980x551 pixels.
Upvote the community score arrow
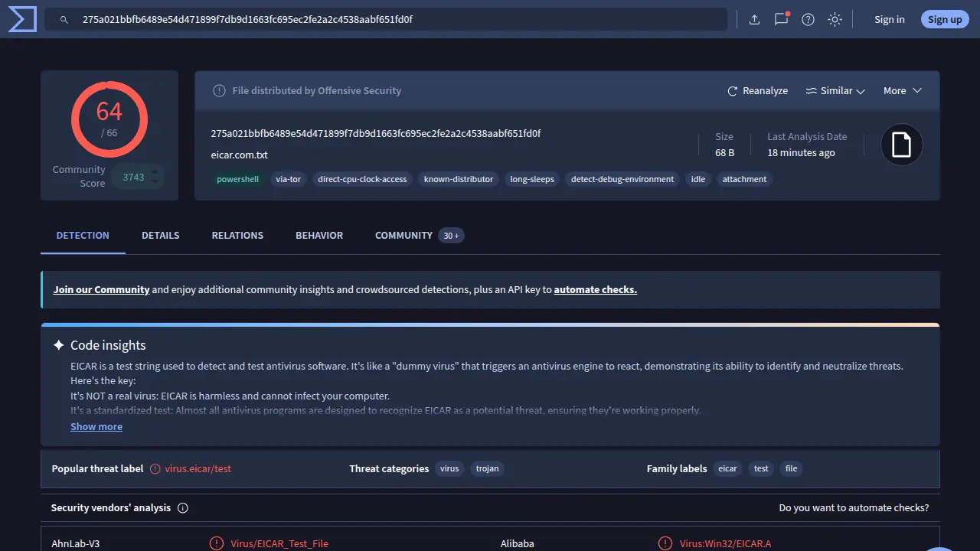(x=156, y=171)
